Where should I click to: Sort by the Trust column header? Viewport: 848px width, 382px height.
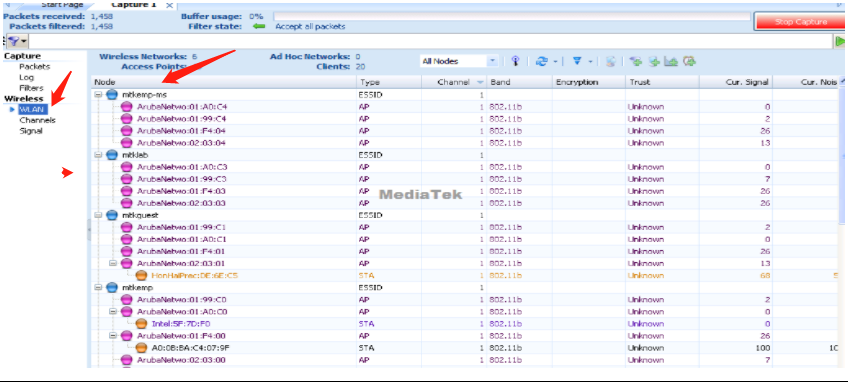[x=662, y=82]
